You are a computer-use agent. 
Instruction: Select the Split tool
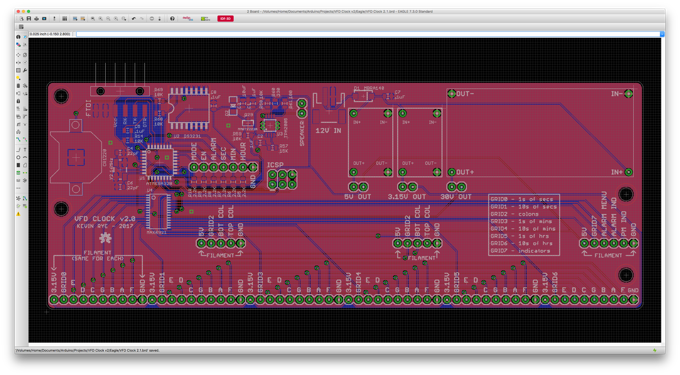coord(18,124)
